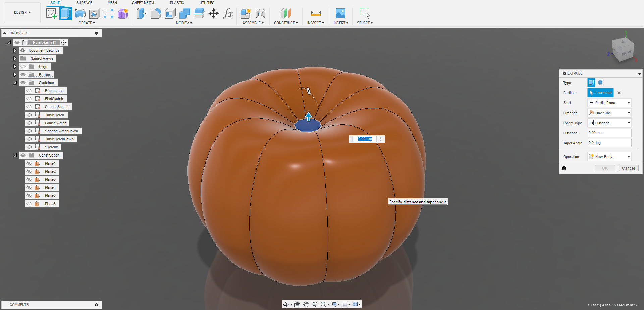Open the Direction dropdown
Image resolution: width=644 pixels, height=310 pixels.
click(609, 113)
